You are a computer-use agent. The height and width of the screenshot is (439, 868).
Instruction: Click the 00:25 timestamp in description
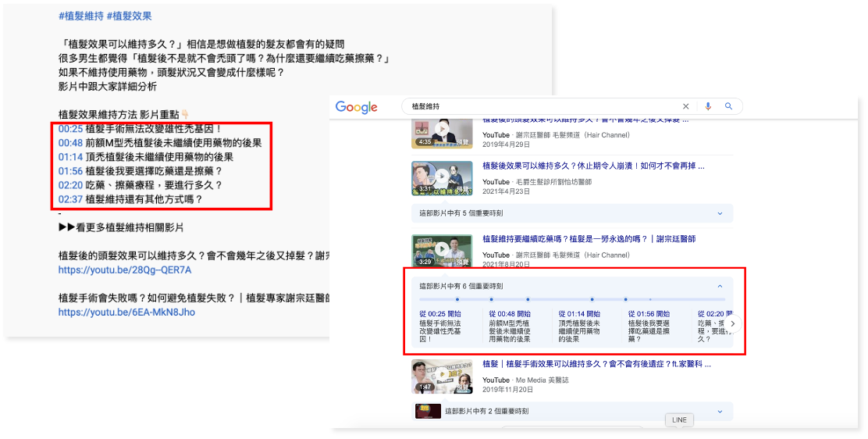(70, 129)
